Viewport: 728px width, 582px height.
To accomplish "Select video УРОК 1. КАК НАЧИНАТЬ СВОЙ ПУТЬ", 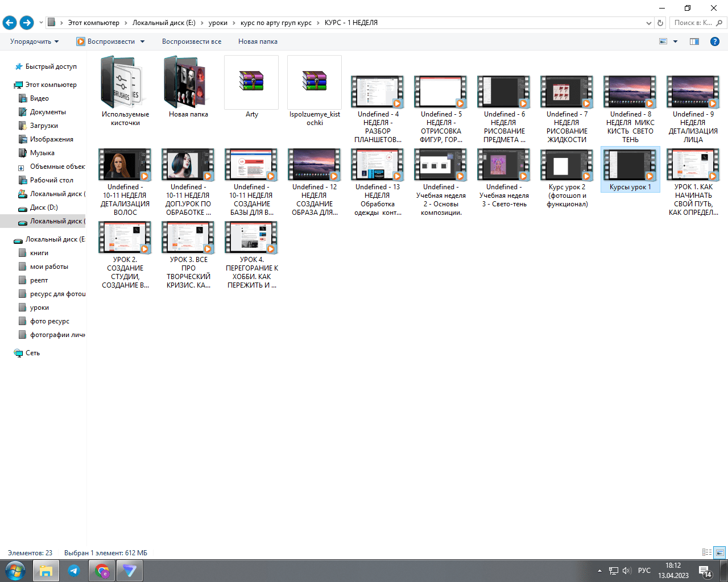I will (x=693, y=182).
